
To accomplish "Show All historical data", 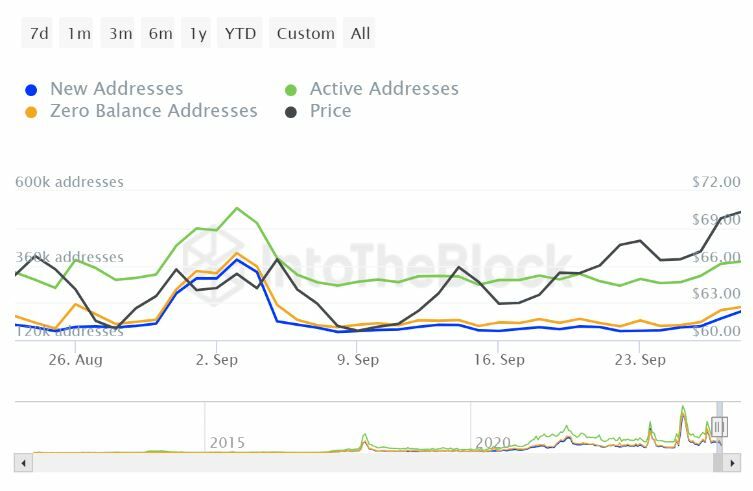I will (x=361, y=33).
